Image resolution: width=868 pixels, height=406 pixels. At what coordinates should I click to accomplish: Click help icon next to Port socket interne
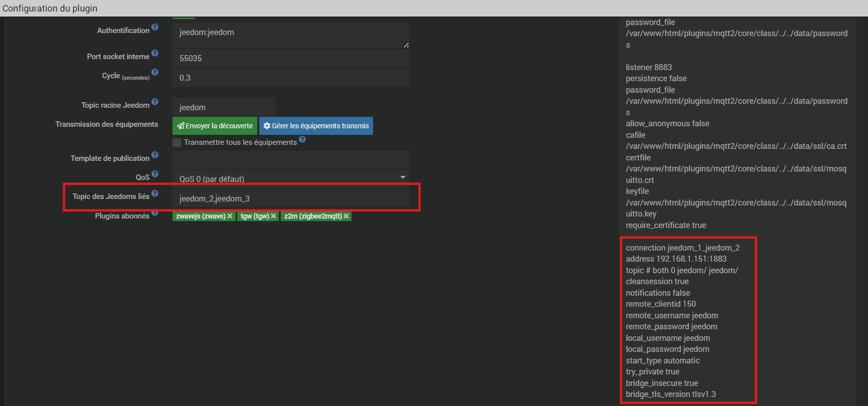click(155, 53)
